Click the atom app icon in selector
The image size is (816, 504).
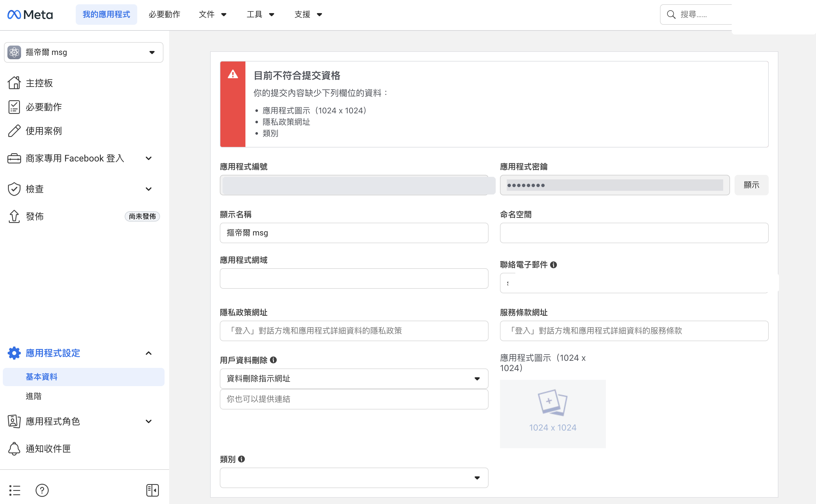(14, 52)
